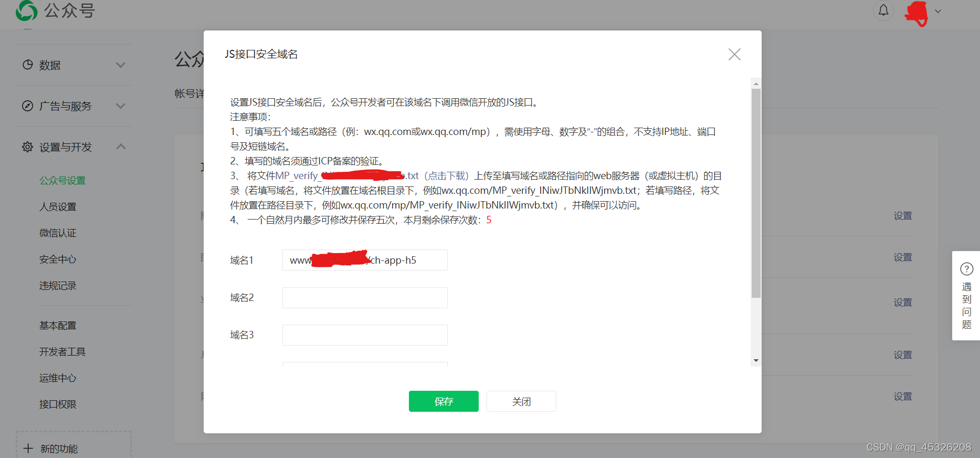
Task: Open 违规记录 in the sidebar
Action: pos(58,286)
